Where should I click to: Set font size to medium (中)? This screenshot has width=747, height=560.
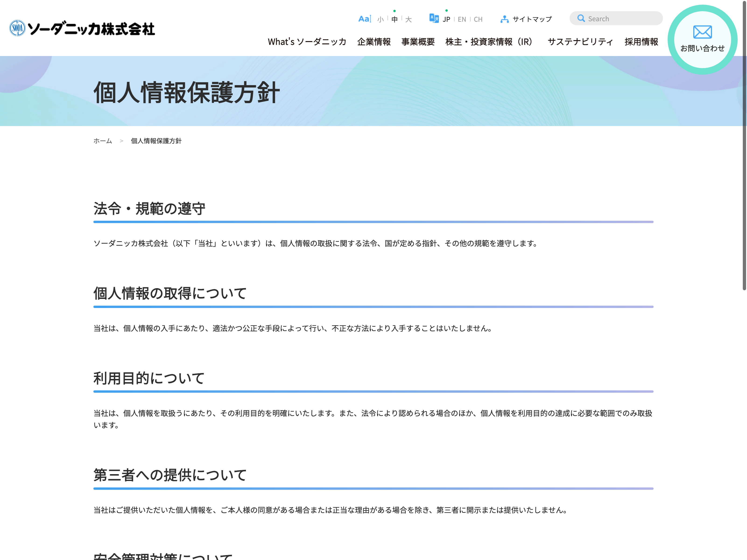click(395, 20)
